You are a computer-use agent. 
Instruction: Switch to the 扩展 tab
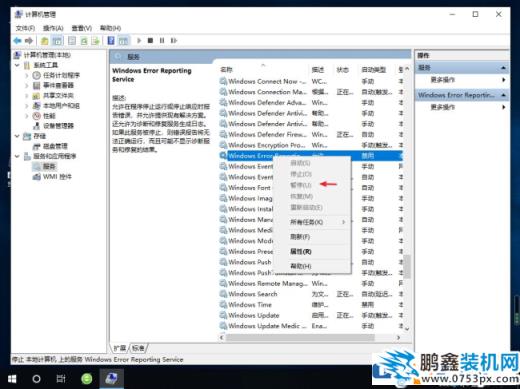pos(120,348)
